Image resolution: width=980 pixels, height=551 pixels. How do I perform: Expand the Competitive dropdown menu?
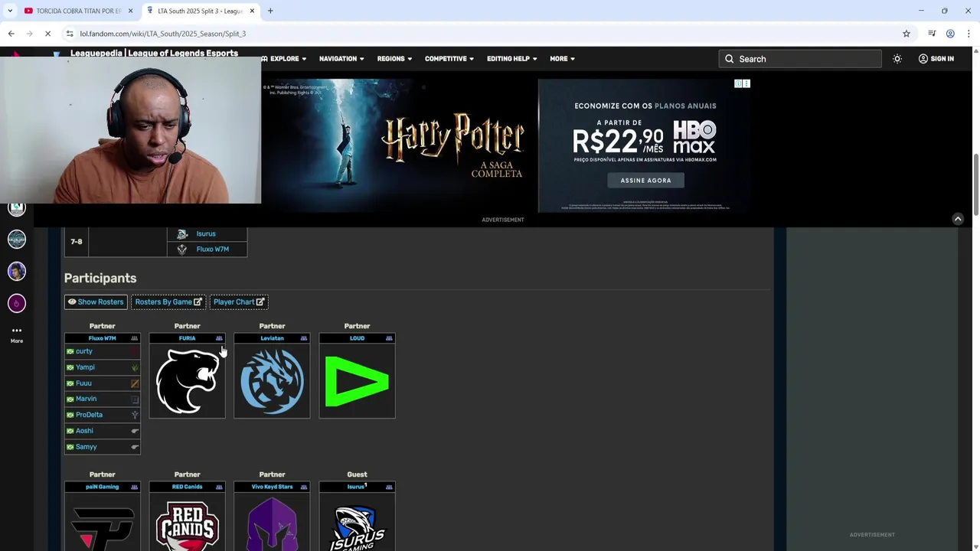(450, 59)
